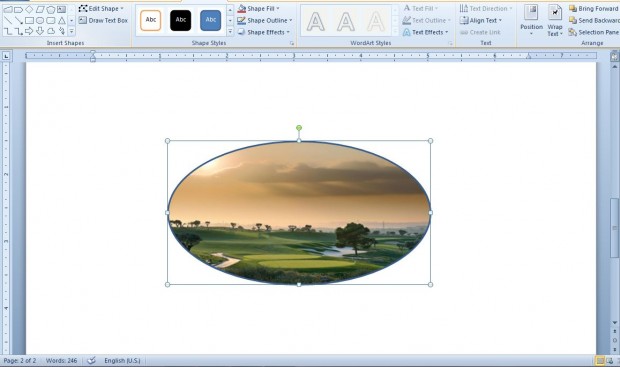Click the green rotation handle above the oval
Viewport: 620px width, 367px height.
point(299,128)
